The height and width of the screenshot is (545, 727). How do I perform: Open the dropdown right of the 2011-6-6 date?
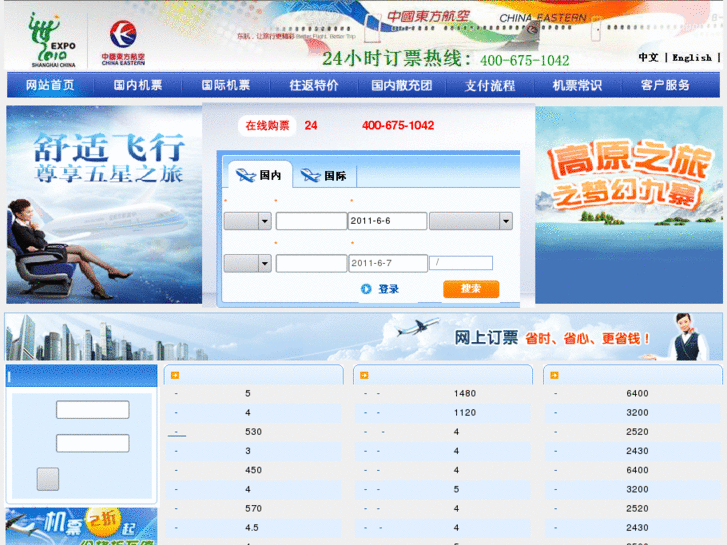point(471,221)
